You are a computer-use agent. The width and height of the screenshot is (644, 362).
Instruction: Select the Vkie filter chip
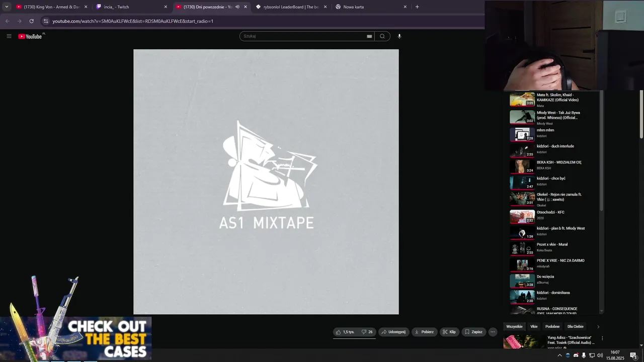point(534,327)
